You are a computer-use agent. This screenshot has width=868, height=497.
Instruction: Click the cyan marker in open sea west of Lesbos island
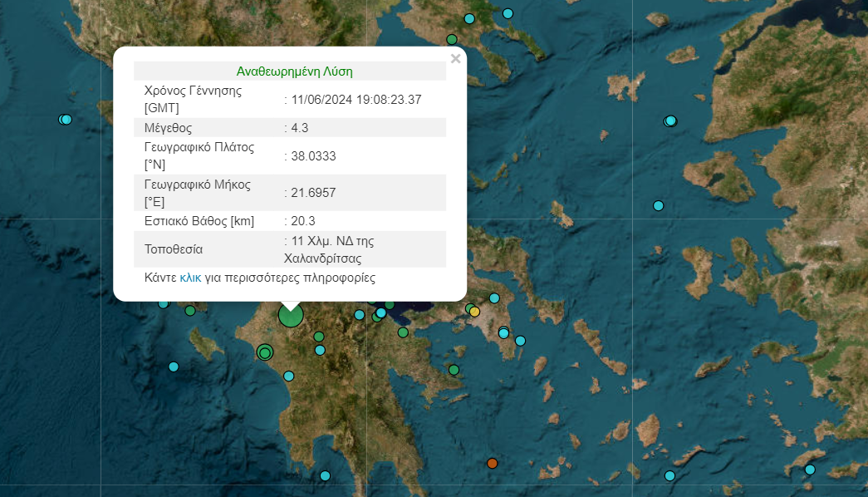(658, 206)
